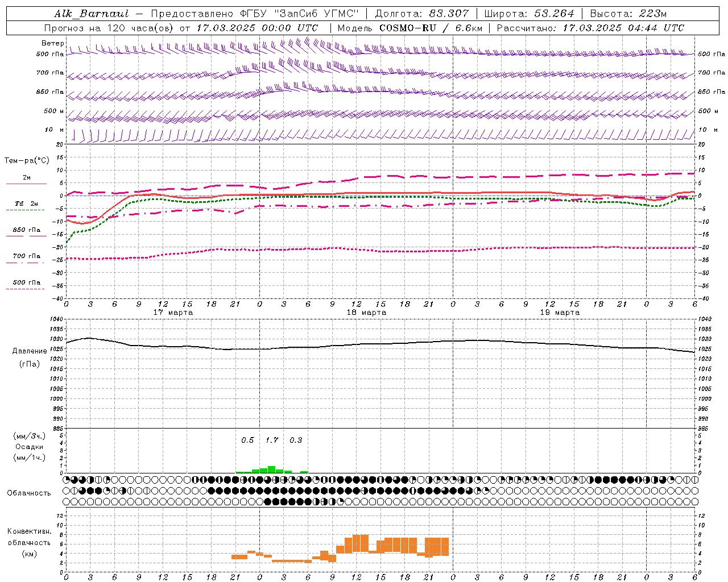
Task: Click the "Ветер" wind panel label
Action: (52, 43)
